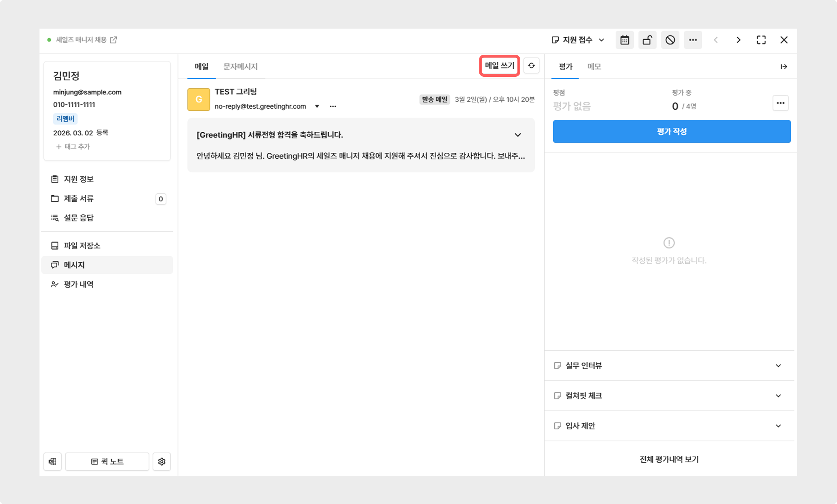Go to next applicant arrow
837x504 pixels.
(x=738, y=40)
